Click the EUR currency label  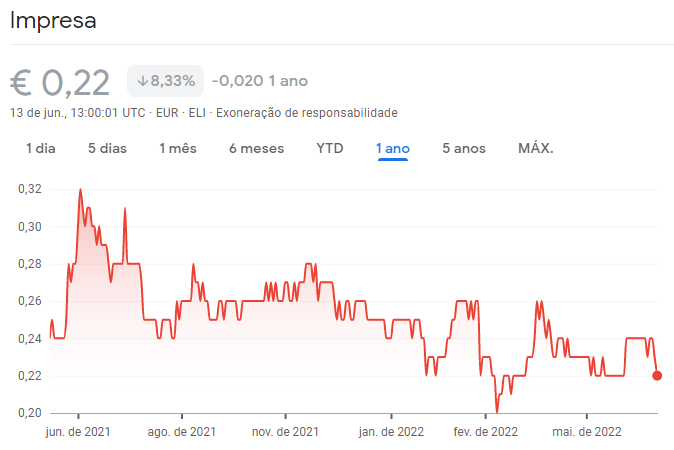(x=167, y=113)
